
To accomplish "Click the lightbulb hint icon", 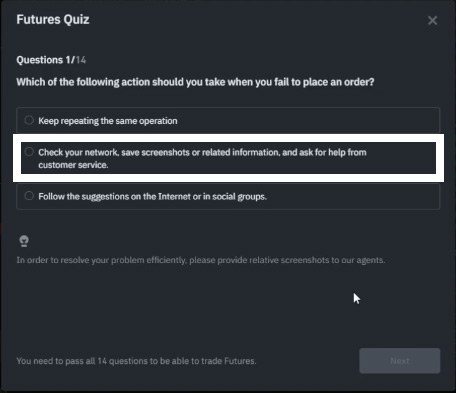I will pos(24,241).
